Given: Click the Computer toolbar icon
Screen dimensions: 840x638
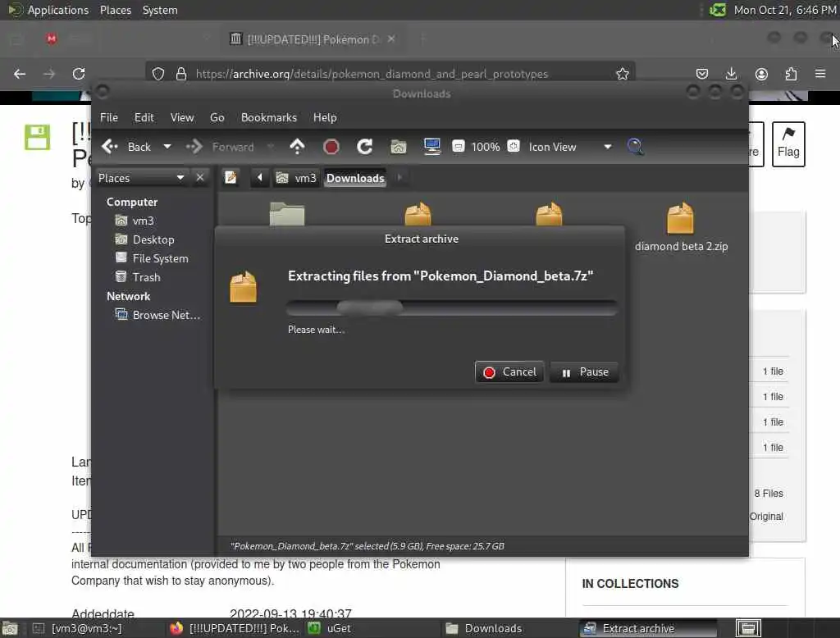Looking at the screenshot, I should click(x=431, y=146).
